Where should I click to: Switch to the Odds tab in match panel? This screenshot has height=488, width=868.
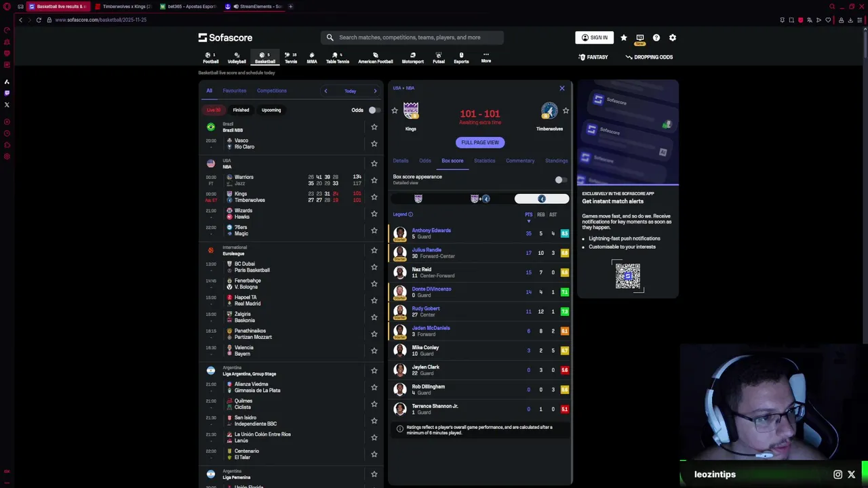pos(425,161)
